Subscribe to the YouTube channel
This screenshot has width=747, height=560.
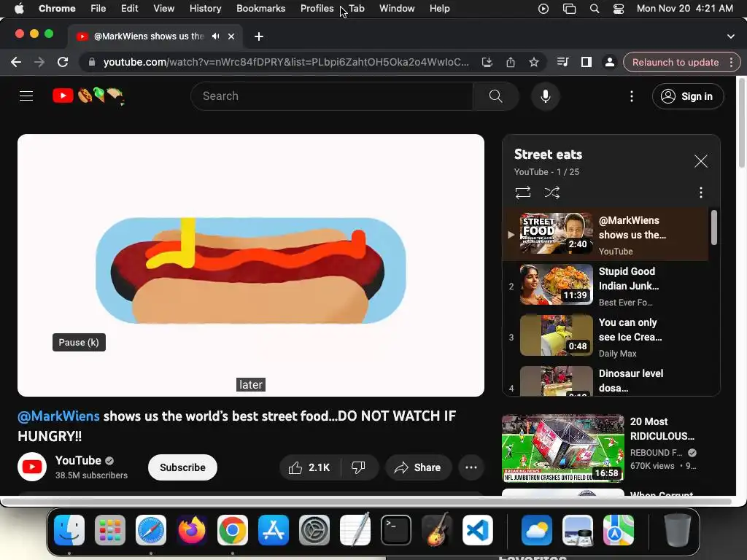(x=182, y=467)
